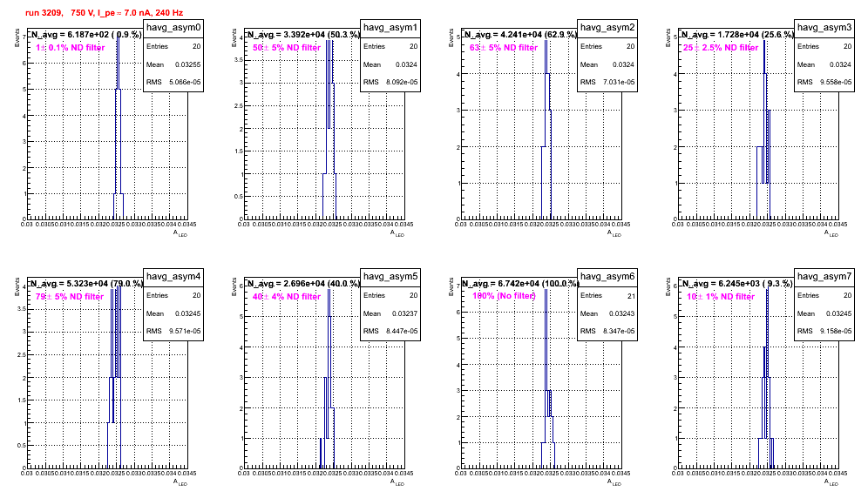Click the RMS value 8.447e-05
This screenshot has height=498, width=868.
(x=402, y=332)
